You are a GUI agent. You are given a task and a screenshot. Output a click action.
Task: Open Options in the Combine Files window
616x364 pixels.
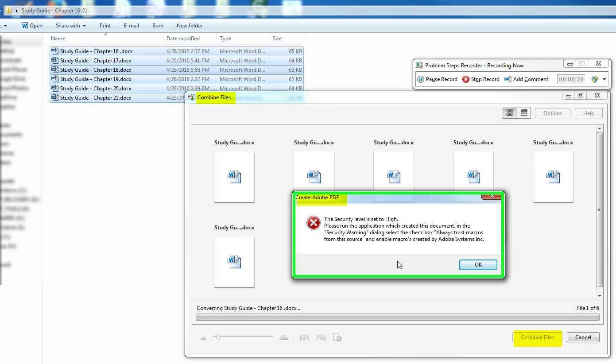pyautogui.click(x=552, y=113)
